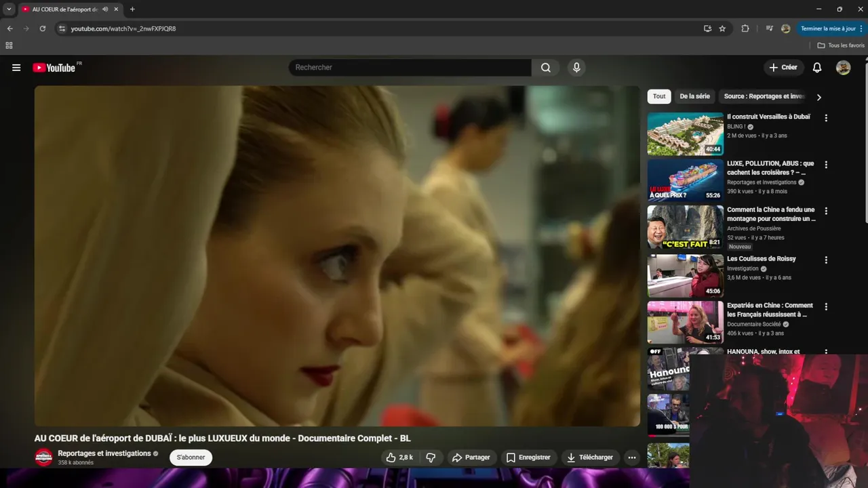Click the Enregistrer button
Image resolution: width=868 pixels, height=488 pixels.
click(529, 457)
